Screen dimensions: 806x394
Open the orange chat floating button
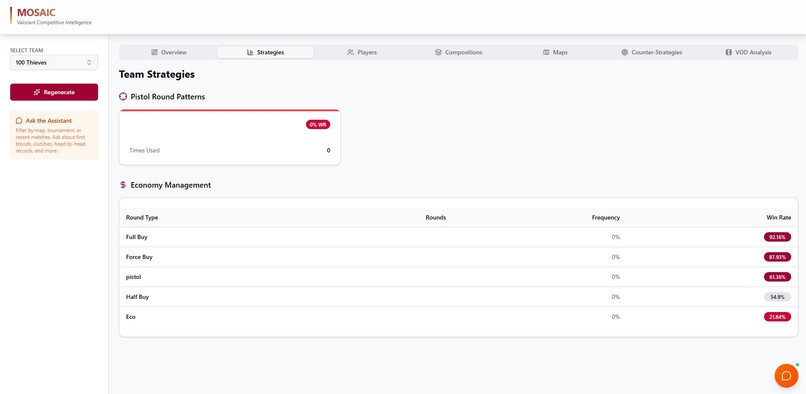point(786,375)
